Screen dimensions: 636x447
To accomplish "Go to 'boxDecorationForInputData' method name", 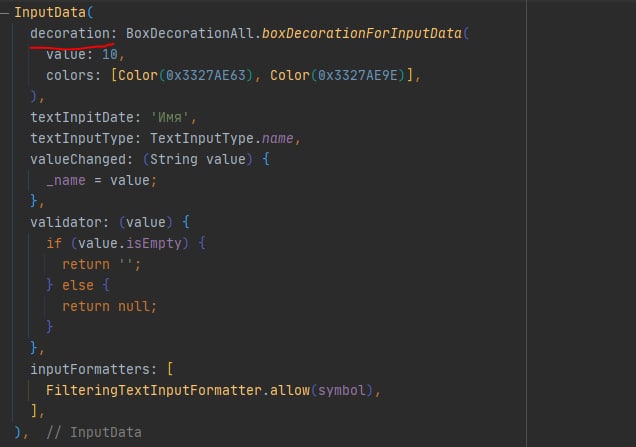I will (x=361, y=33).
